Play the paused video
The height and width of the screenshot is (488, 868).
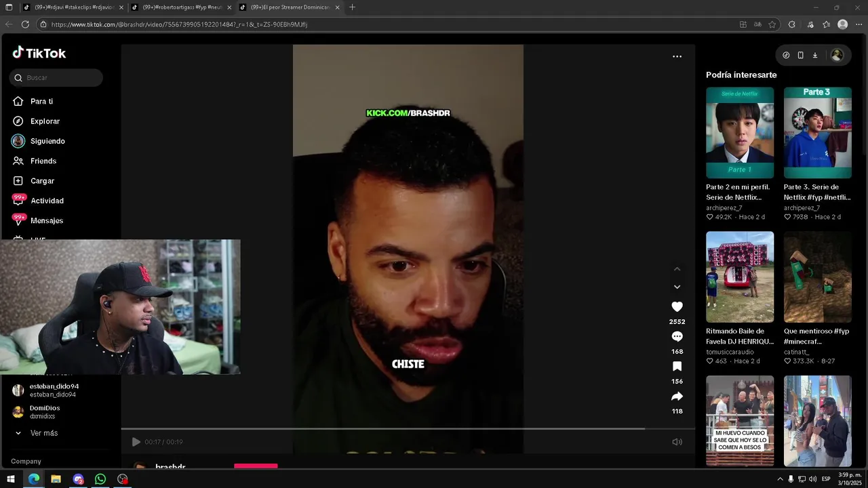click(x=136, y=442)
